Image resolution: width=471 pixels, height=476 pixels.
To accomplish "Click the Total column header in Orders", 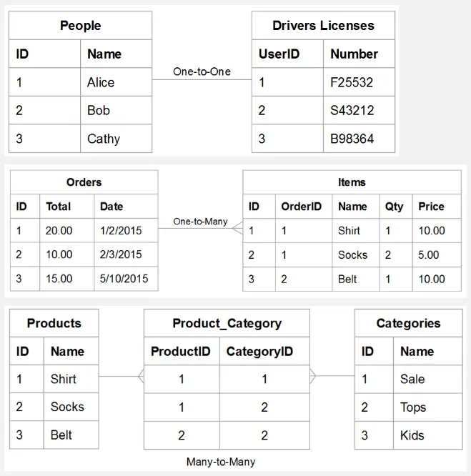I will pos(59,207).
